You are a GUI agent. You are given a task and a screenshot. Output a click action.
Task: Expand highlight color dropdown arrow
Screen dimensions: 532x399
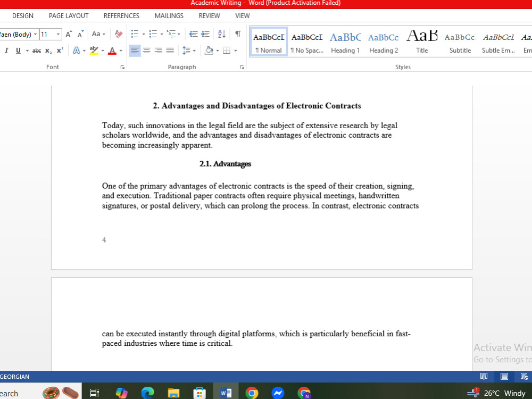pos(103,51)
